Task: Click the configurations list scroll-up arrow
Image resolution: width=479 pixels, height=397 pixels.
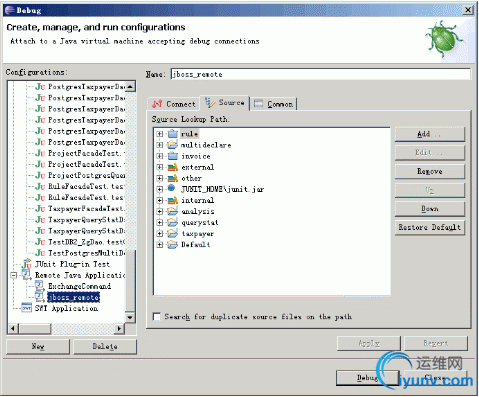Action: click(130, 87)
